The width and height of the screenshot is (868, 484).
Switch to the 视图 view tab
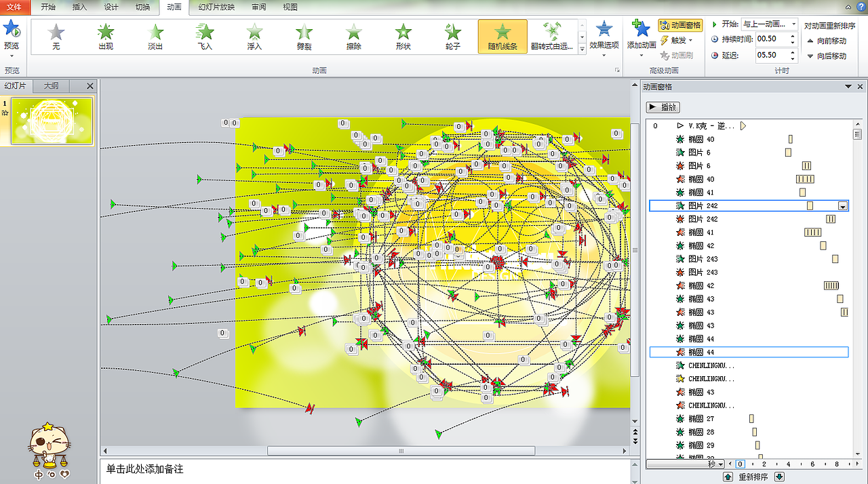(x=290, y=7)
